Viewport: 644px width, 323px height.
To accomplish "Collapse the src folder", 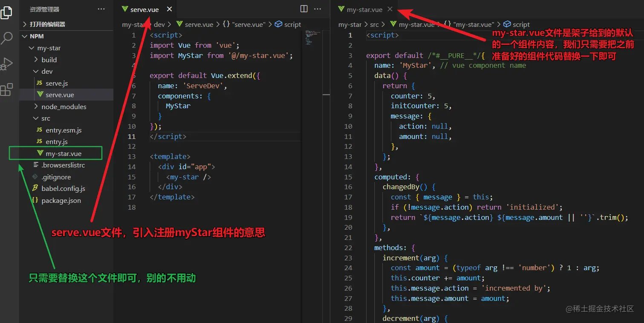I will point(66,118).
